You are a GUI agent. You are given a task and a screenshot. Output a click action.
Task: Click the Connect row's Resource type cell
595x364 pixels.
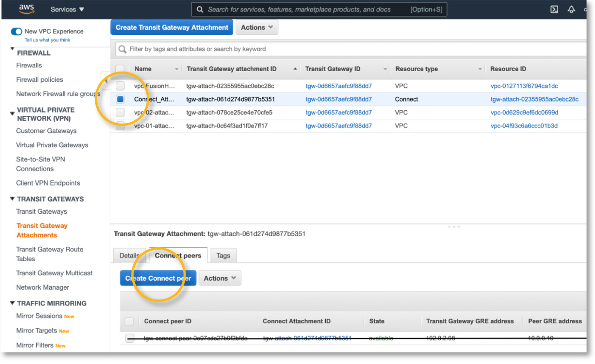[407, 99]
